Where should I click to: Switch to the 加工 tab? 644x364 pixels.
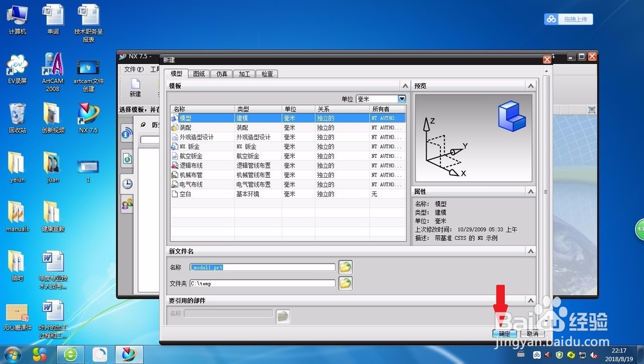tap(244, 74)
